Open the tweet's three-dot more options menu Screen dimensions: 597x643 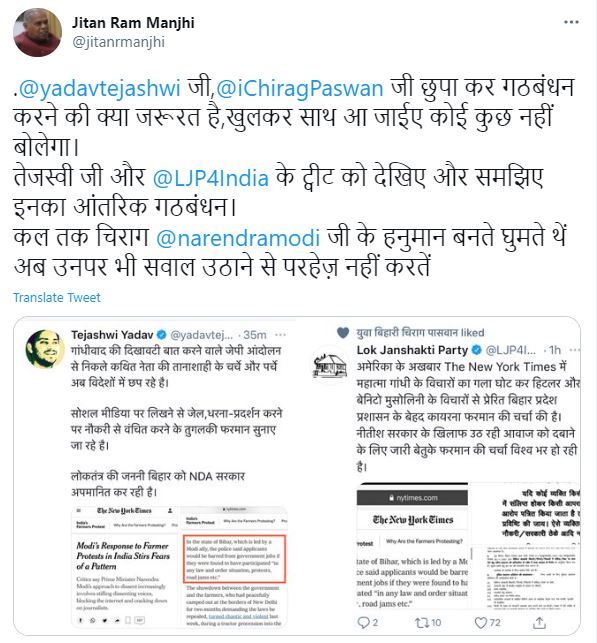pyautogui.click(x=571, y=22)
